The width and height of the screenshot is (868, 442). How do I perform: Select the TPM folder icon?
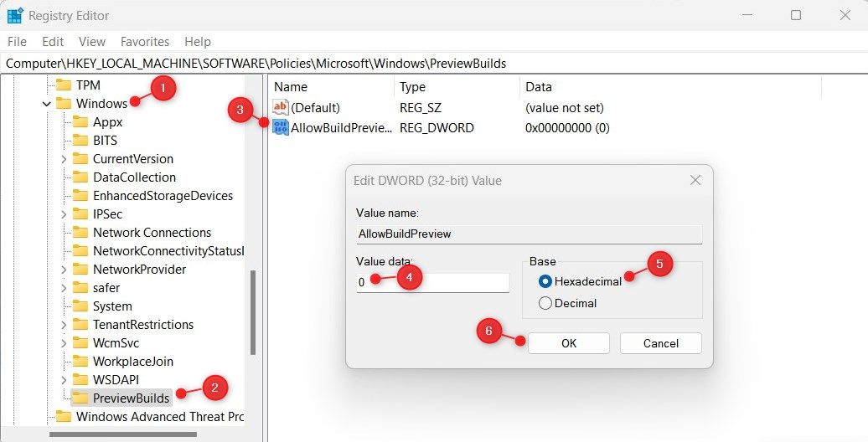64,85
